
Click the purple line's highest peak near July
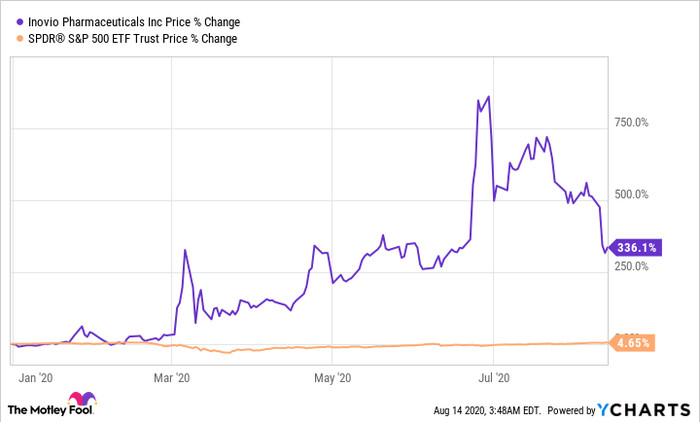point(488,97)
